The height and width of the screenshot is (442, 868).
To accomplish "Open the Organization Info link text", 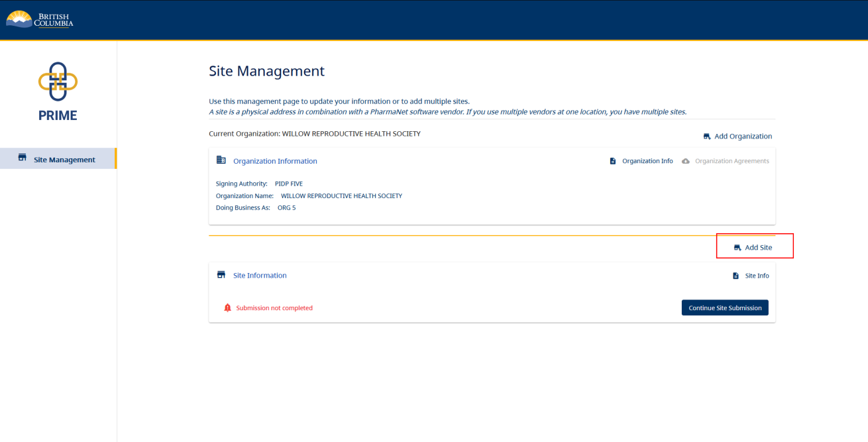I will [x=647, y=161].
